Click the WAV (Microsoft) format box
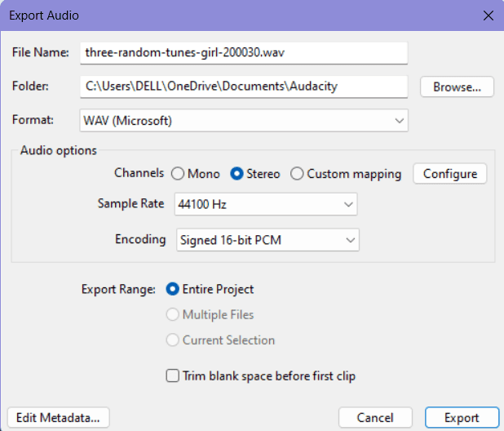Screen dimensions: 504x431 244,121
